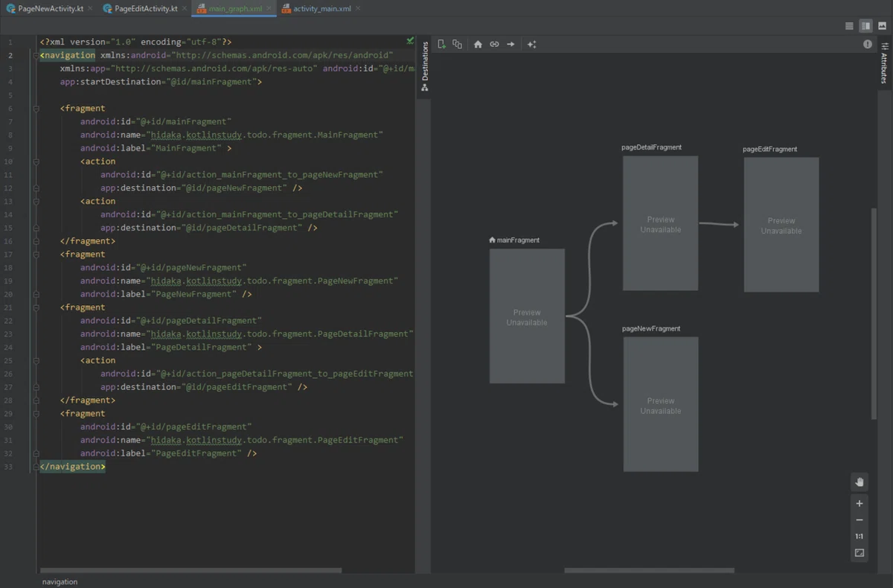Select mainFragment destination in graph

point(527,316)
